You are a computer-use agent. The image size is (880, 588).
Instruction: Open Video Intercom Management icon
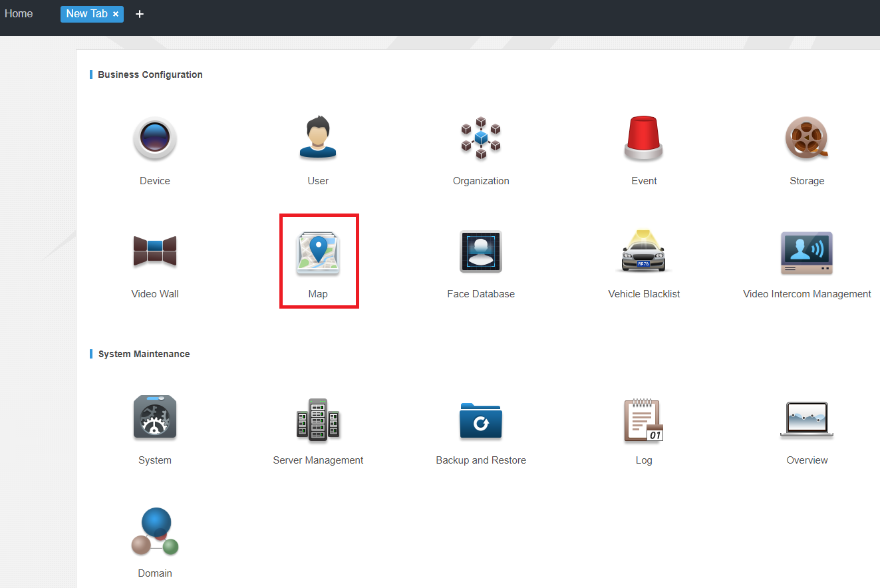(807, 253)
